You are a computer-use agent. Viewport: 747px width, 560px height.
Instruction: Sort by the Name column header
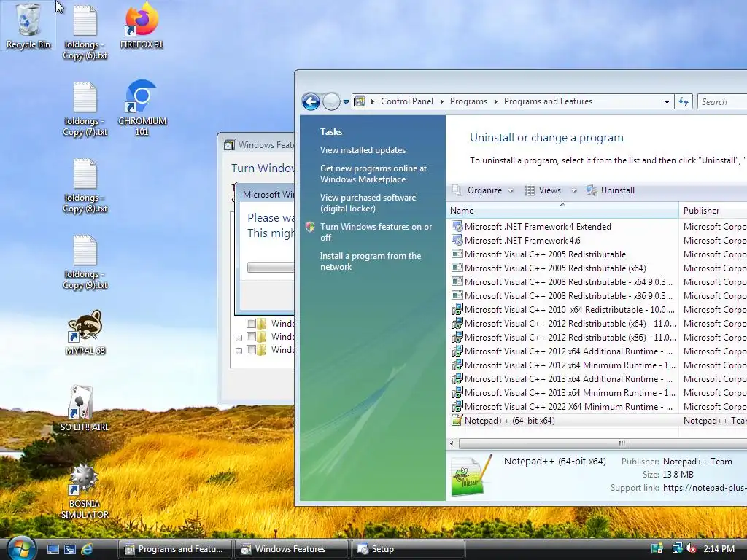click(562, 211)
